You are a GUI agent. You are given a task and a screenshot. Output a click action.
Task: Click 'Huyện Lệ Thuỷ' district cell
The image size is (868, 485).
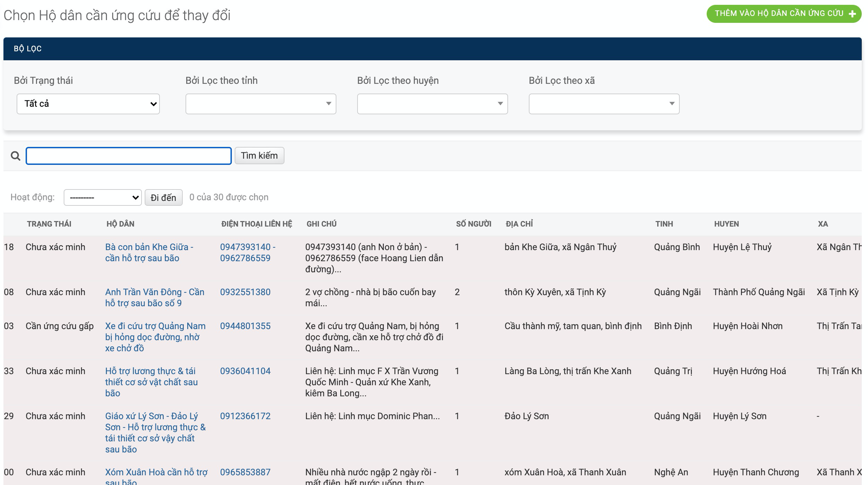pos(742,247)
